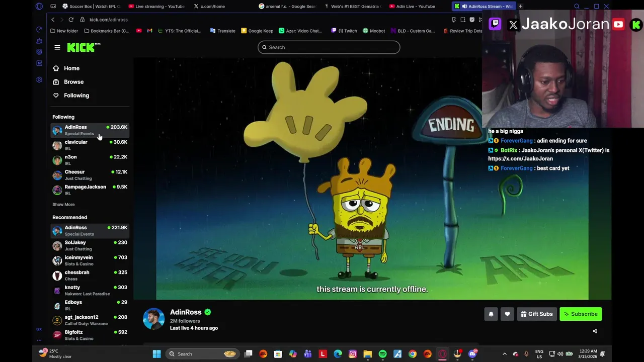
Task: Open AdinRoss in the Recommended list
Action: point(90,231)
